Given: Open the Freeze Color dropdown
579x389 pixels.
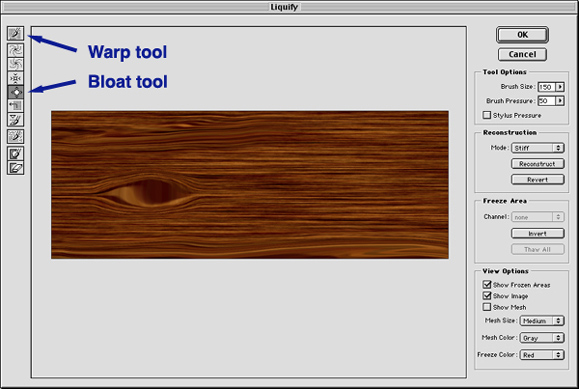Looking at the screenshot, I should point(542,355).
